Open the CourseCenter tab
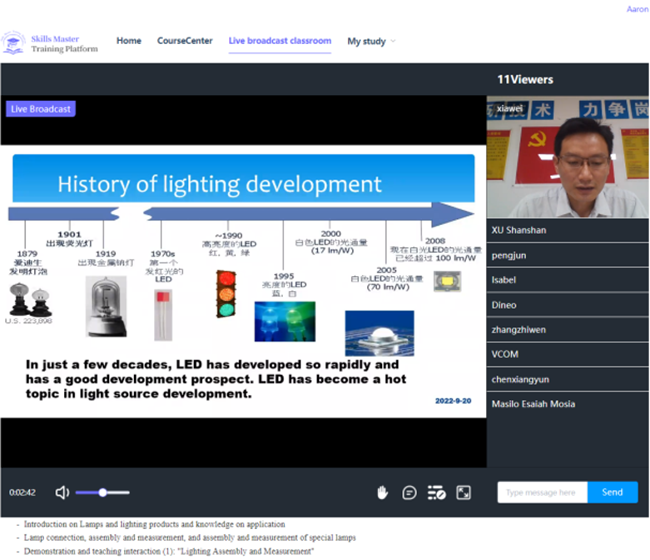650x560 pixels. point(185,41)
